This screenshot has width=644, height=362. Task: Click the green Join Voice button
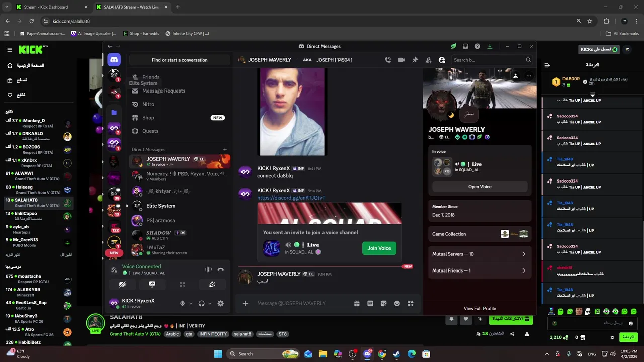[x=379, y=248]
